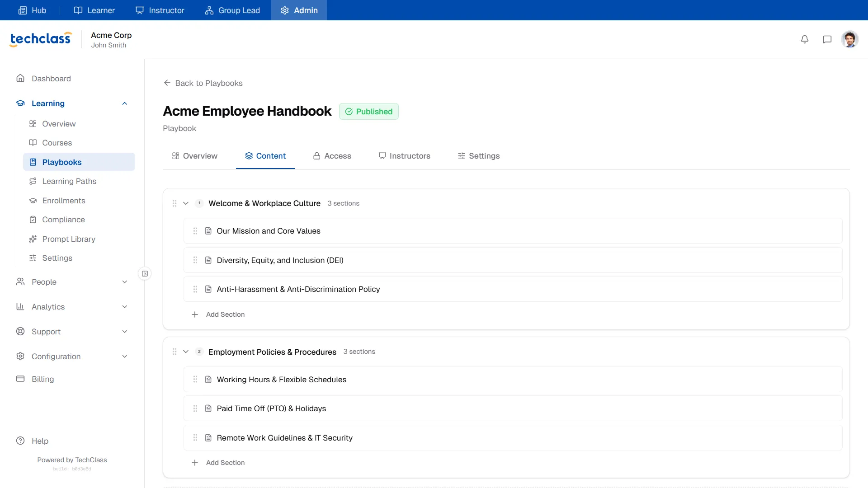Viewport: 868px width, 488px height.
Task: Switch to the Learner top navigation tab
Action: [x=94, y=10]
